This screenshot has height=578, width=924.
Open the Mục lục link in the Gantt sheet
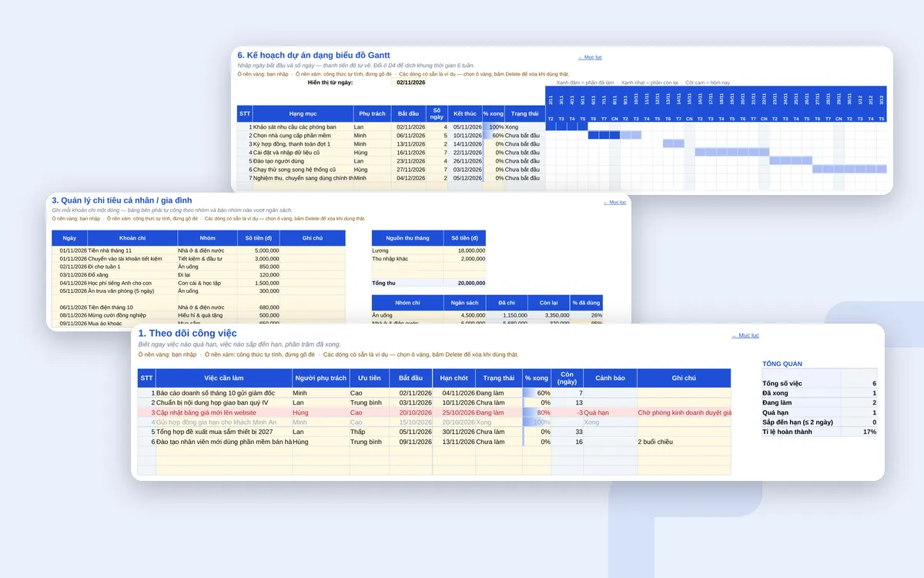[x=590, y=57]
